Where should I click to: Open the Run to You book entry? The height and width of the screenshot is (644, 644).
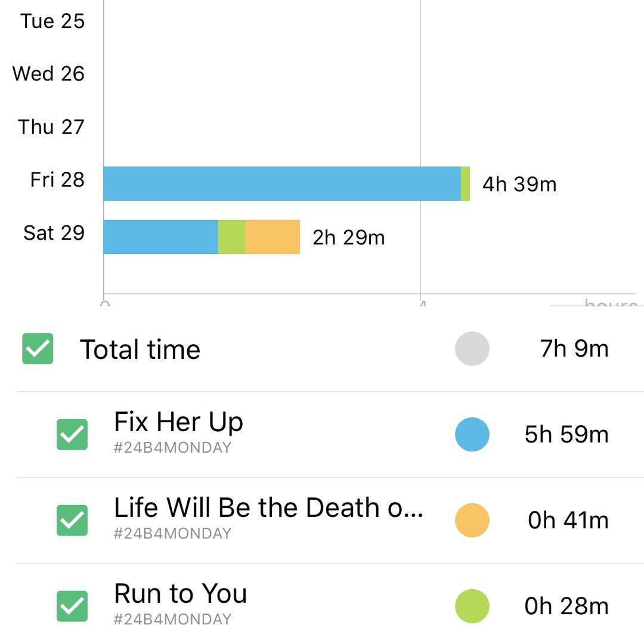(180, 595)
